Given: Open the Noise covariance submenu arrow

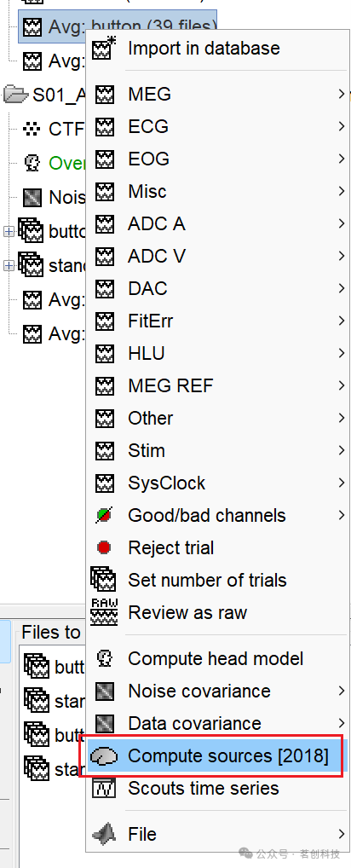Looking at the screenshot, I should click(342, 691).
